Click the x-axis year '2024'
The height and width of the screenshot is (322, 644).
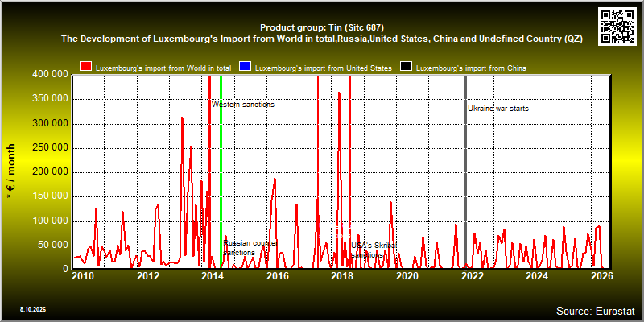tap(537, 276)
